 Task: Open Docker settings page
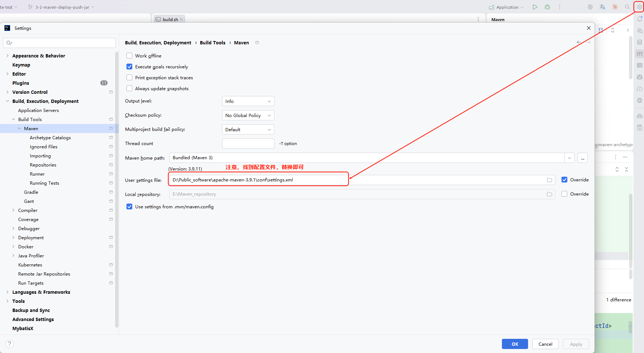(x=26, y=246)
